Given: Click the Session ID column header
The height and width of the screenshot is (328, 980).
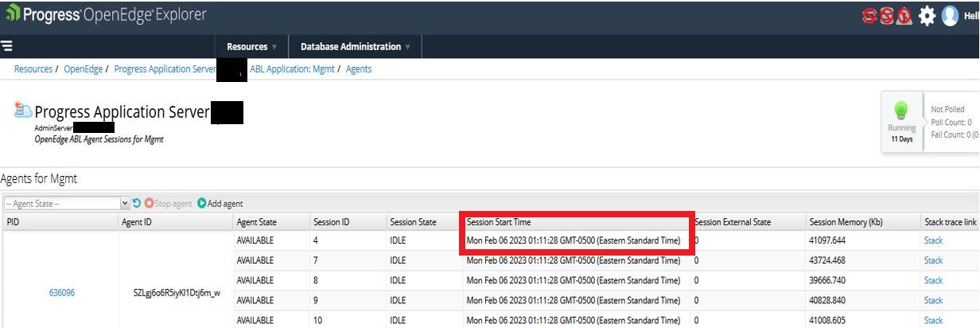Looking at the screenshot, I should (x=347, y=222).
